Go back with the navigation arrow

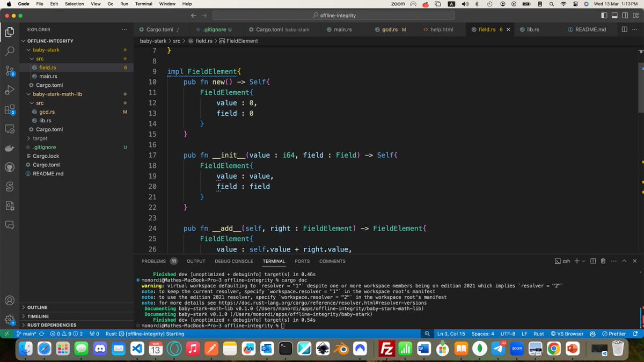tap(194, 16)
